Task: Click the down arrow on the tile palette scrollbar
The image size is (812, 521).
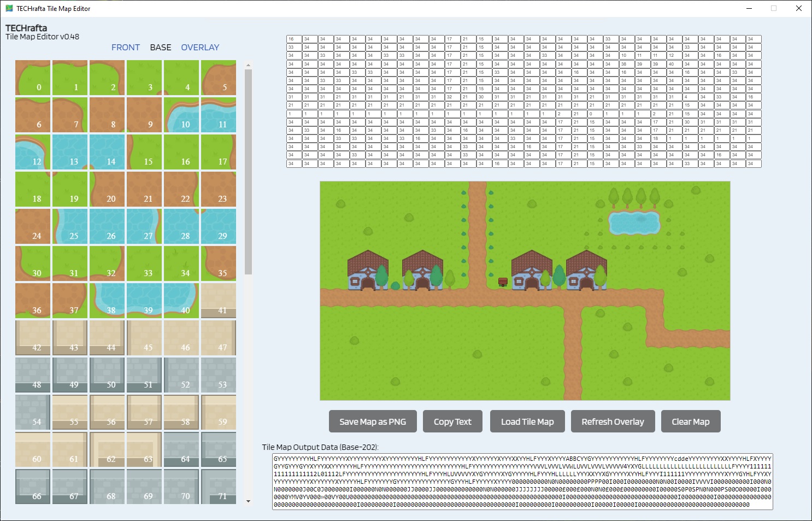Action: [x=249, y=501]
